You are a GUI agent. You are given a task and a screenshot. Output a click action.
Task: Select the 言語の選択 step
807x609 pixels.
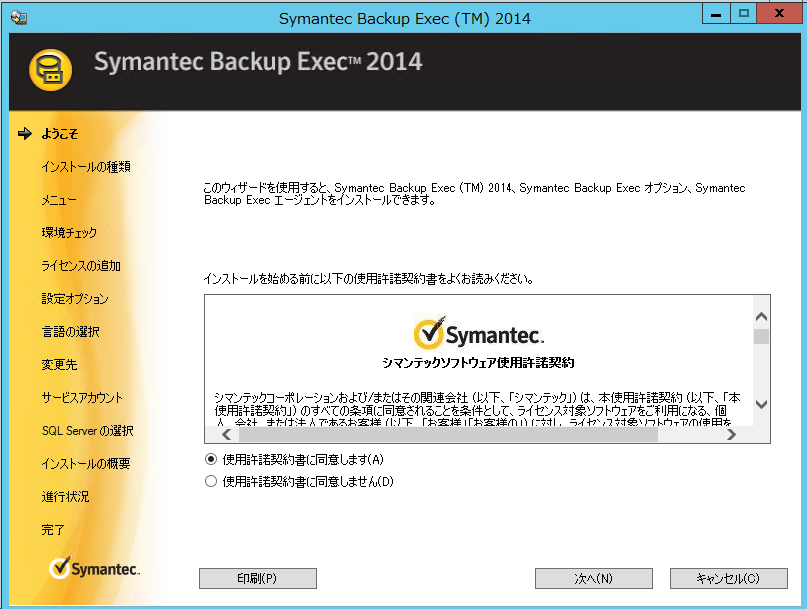point(71,332)
